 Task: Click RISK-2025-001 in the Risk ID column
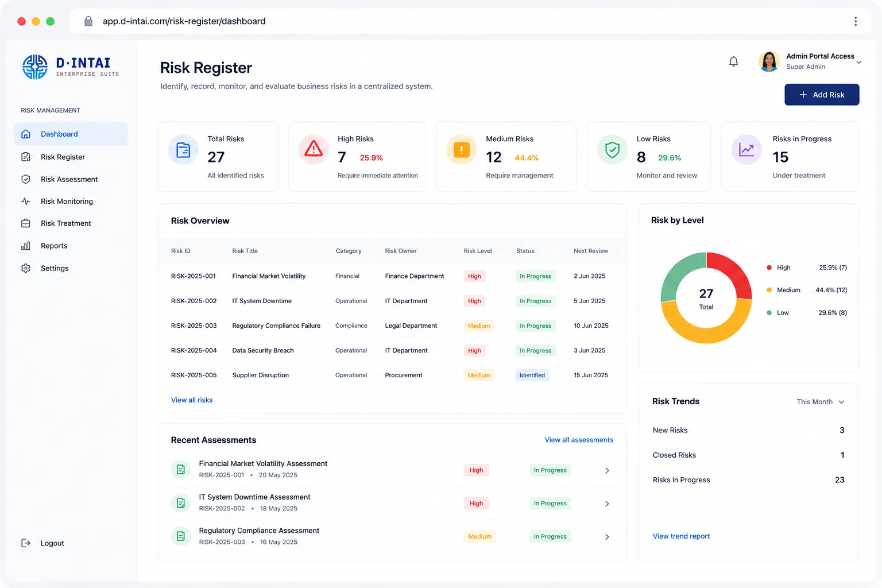tap(194, 276)
